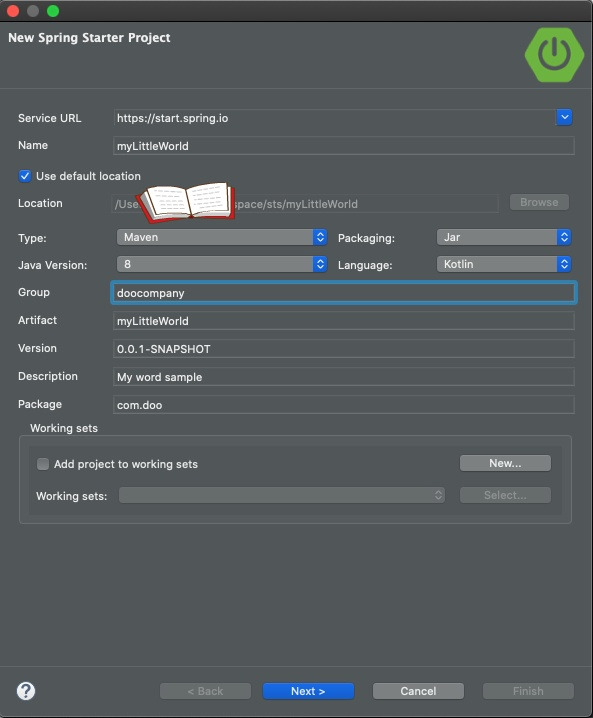Viewport: 593px width, 718px height.
Task: Click the Next > button
Action: (308, 691)
